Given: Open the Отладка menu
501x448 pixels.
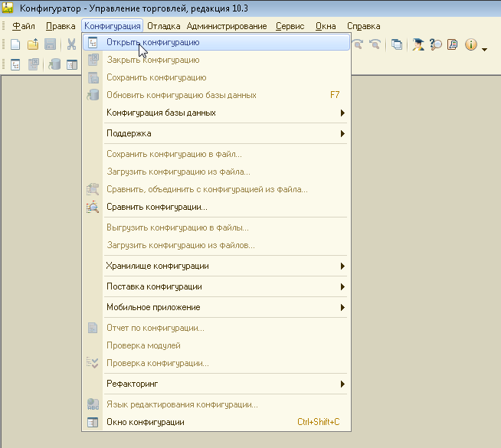Looking at the screenshot, I should point(164,26).
